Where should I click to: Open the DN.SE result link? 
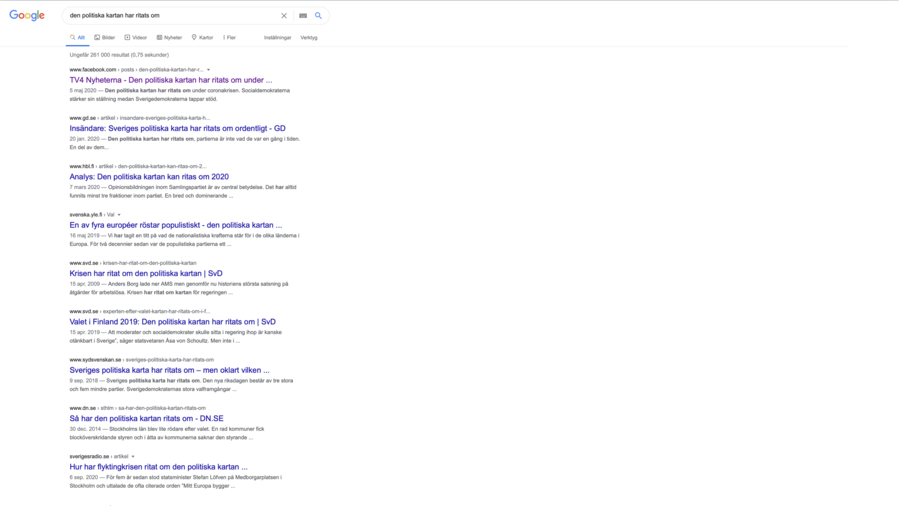(x=146, y=418)
